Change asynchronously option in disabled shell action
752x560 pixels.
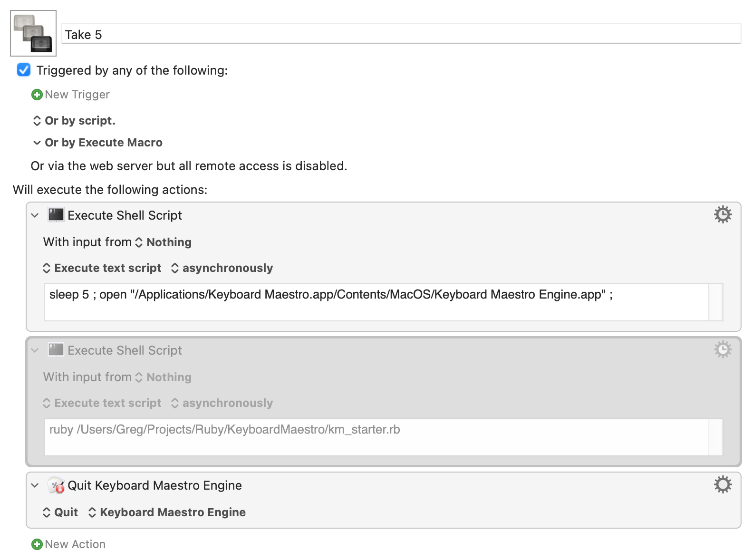point(222,403)
